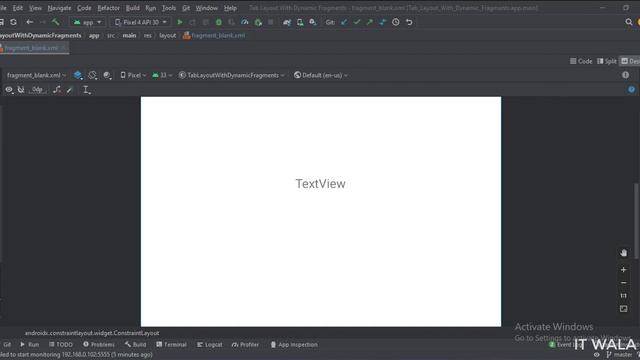The height and width of the screenshot is (360, 640).
Task: Click the Make Project hammer icon
Action: tap(56, 22)
